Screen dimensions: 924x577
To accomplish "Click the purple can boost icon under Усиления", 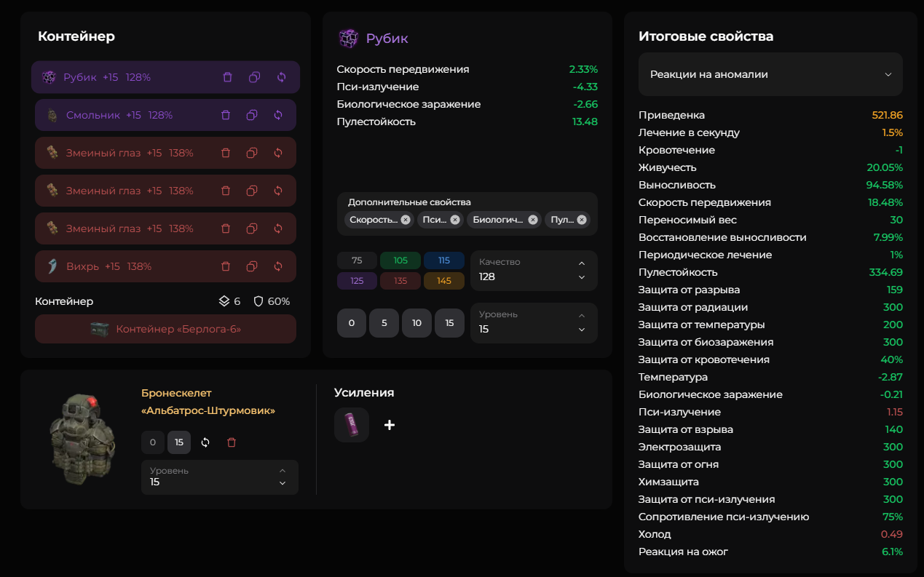I will pyautogui.click(x=352, y=425).
